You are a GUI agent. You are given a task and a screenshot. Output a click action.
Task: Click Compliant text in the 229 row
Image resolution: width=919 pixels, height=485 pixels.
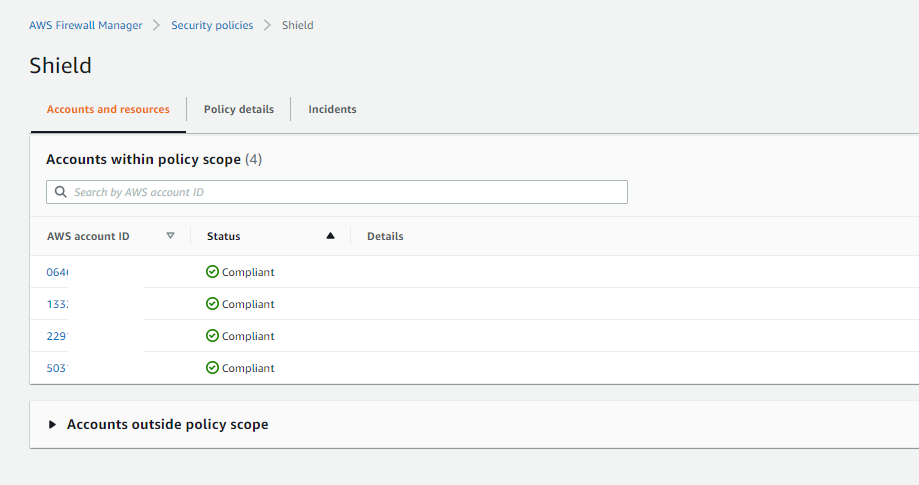pyautogui.click(x=248, y=336)
